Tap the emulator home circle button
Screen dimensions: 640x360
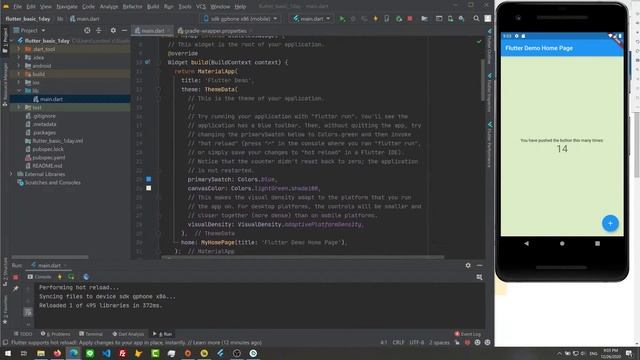pos(562,243)
